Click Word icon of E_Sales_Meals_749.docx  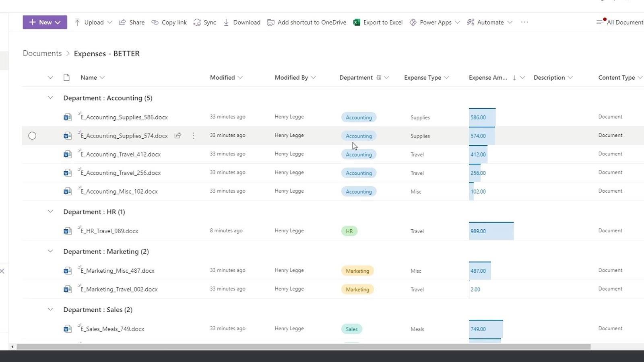coord(68,329)
